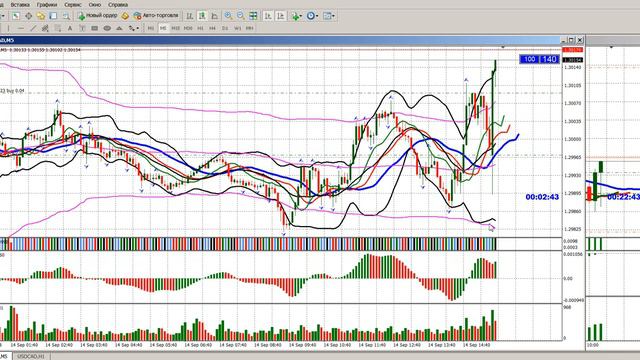The height and width of the screenshot is (360, 640).
Task: Select the Fibonacci retracement tool
Action: (58, 28)
